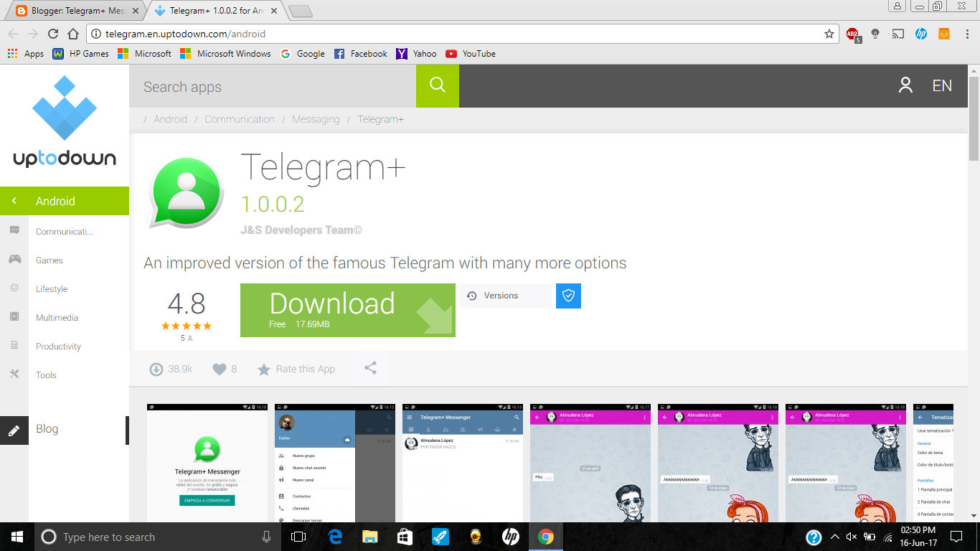
Task: Open the Tools category in the sidebar
Action: coord(46,375)
